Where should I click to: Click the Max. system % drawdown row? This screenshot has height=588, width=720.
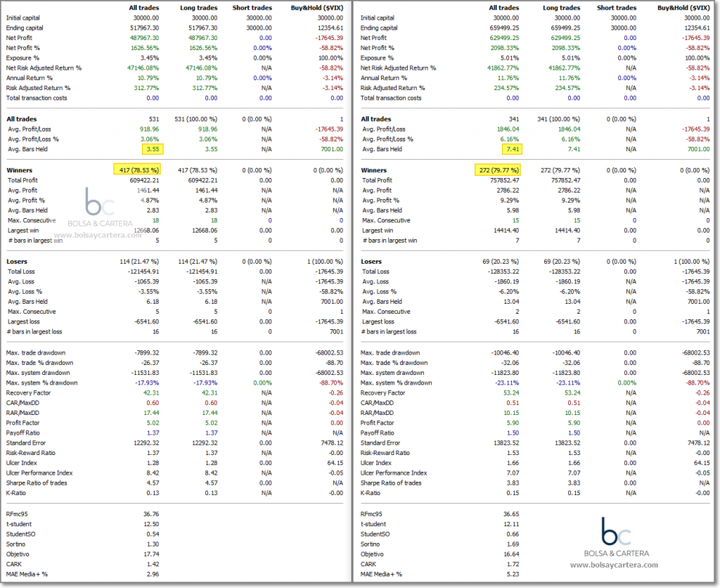point(44,383)
